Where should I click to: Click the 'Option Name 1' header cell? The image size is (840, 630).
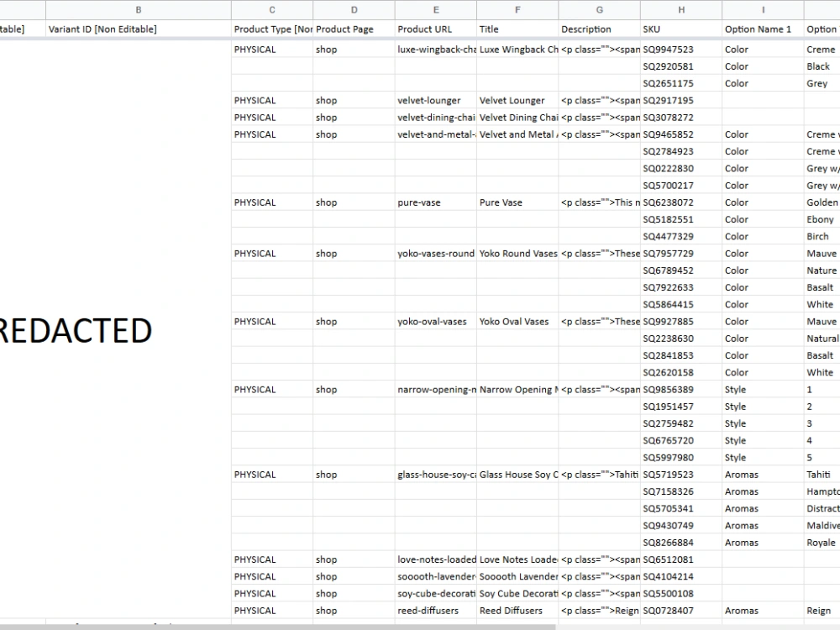pos(763,29)
